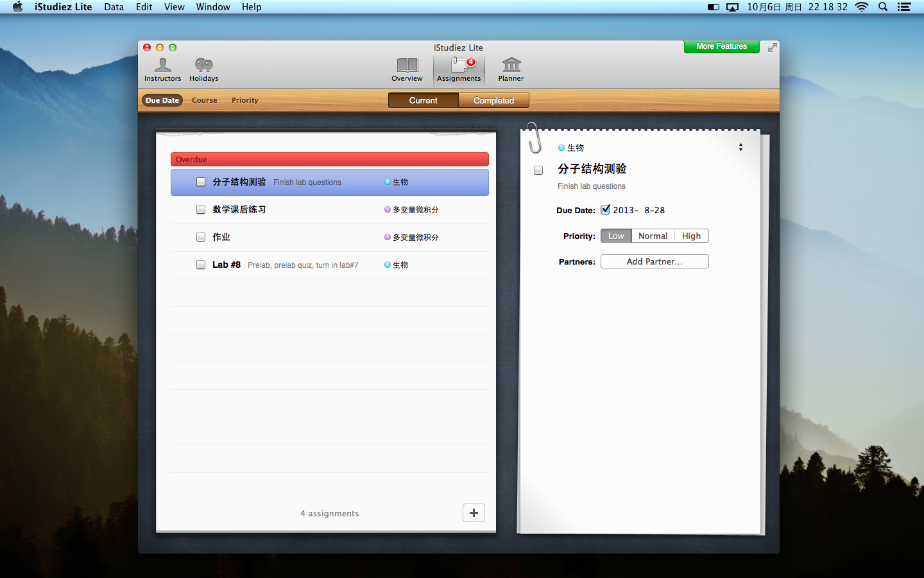The width and height of the screenshot is (924, 578).
Task: Click the AirPlay display icon
Action: coord(732,7)
